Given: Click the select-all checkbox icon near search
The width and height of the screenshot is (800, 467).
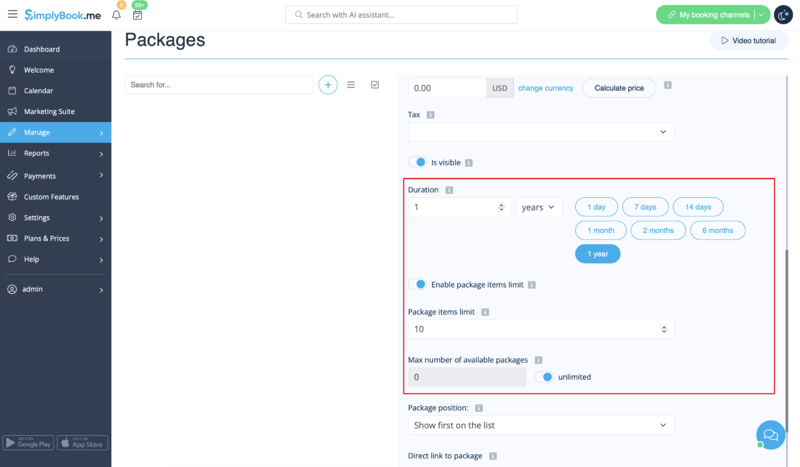Looking at the screenshot, I should (x=375, y=85).
